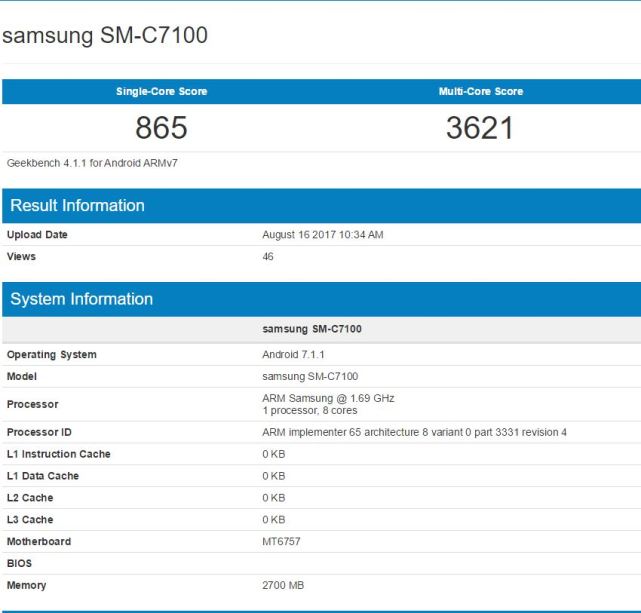Click the Model row label

(22, 376)
